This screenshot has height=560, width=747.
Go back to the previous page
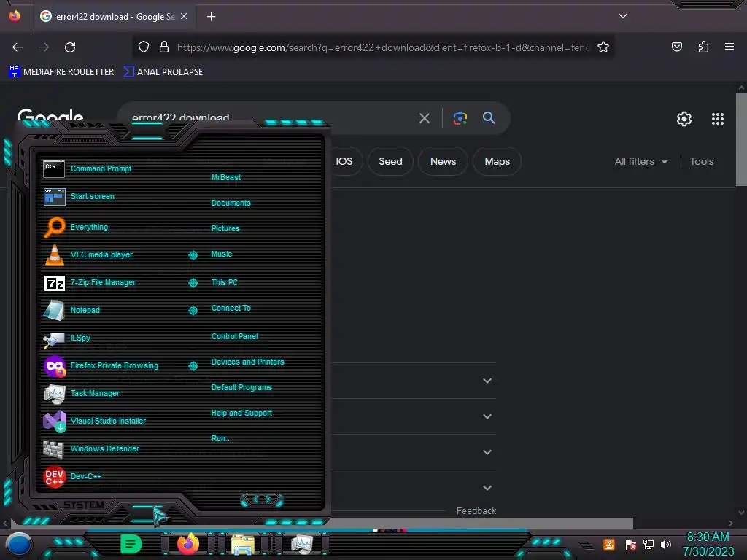coord(18,47)
